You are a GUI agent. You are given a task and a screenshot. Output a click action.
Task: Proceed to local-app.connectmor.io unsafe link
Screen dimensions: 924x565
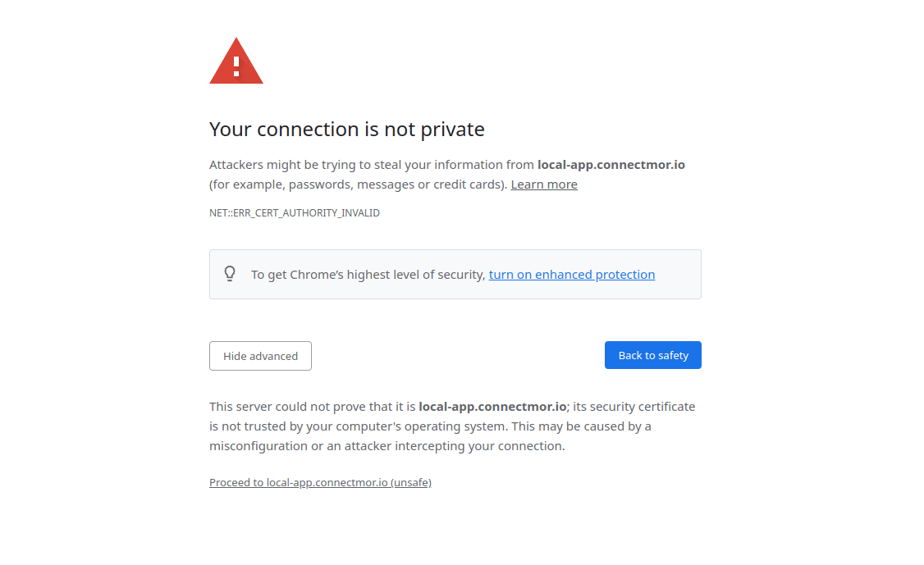320,482
